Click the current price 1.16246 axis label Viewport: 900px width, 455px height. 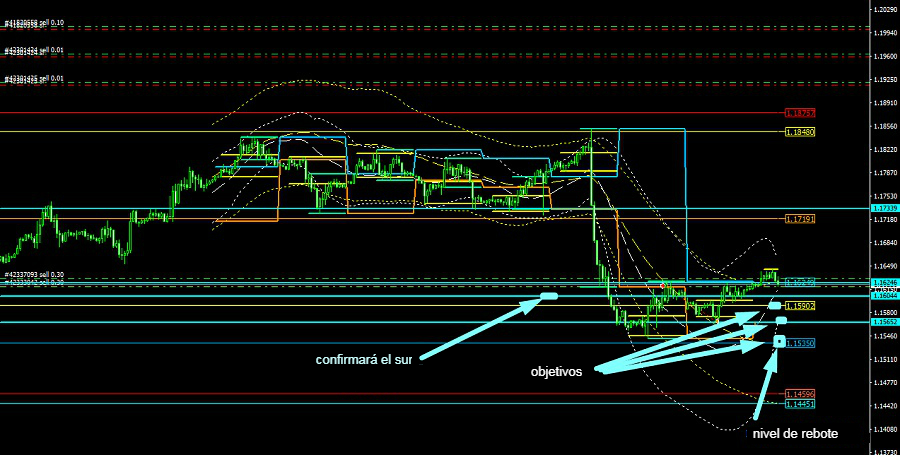tap(884, 285)
